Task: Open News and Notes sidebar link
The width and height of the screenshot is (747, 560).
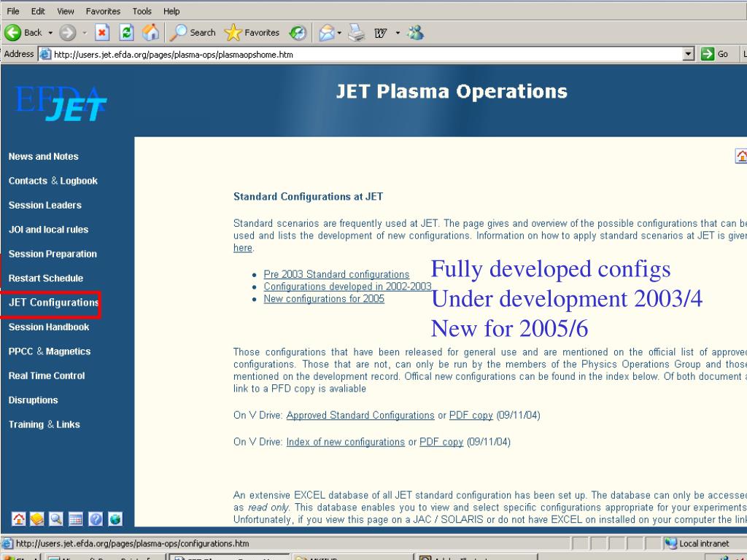Action: tap(43, 157)
